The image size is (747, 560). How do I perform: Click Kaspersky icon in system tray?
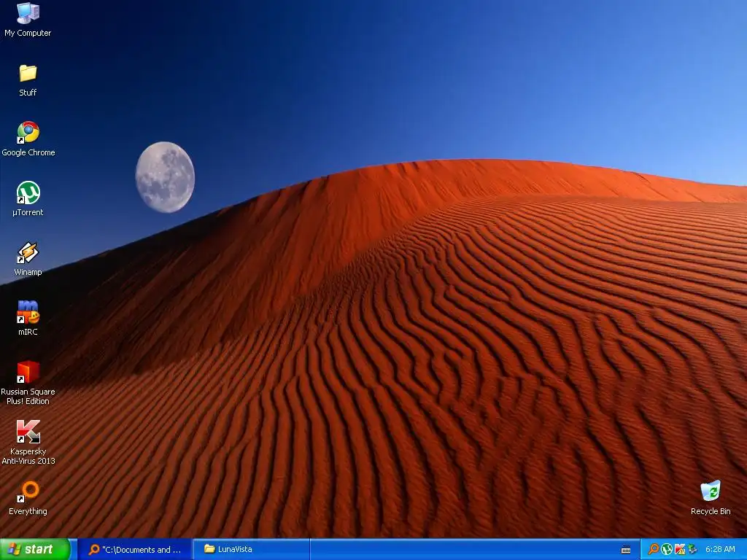[x=679, y=549]
